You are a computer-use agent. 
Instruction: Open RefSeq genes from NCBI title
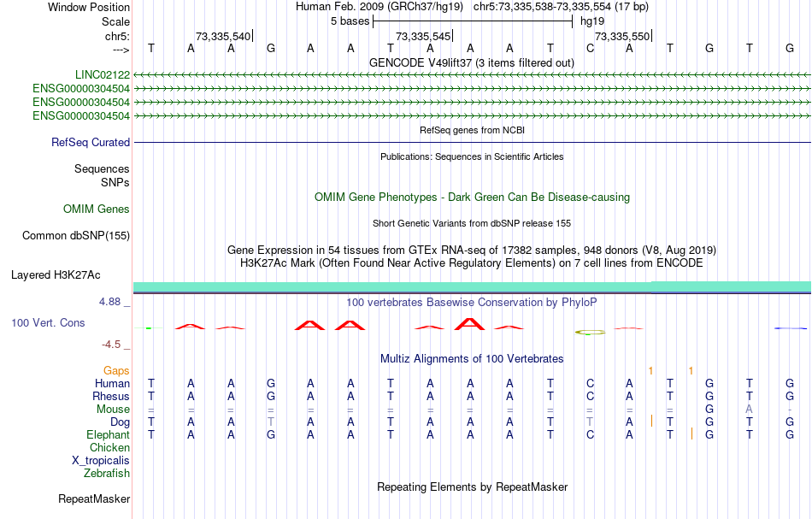pyautogui.click(x=473, y=131)
